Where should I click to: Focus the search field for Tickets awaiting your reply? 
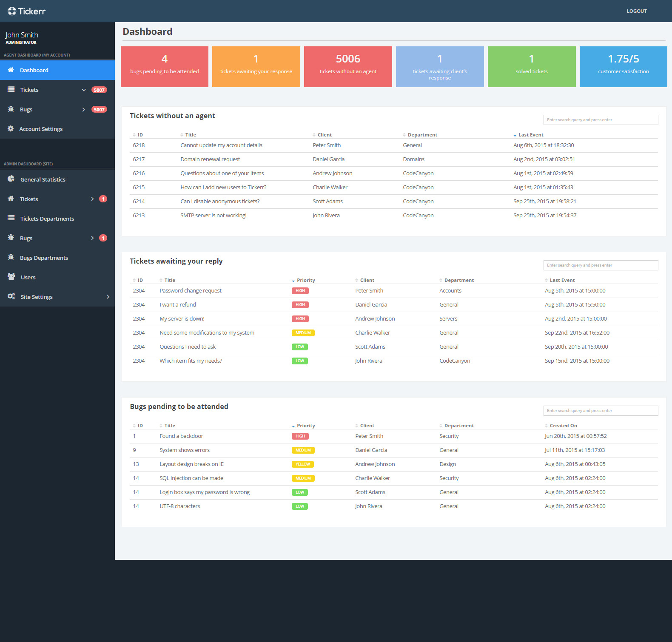601,265
